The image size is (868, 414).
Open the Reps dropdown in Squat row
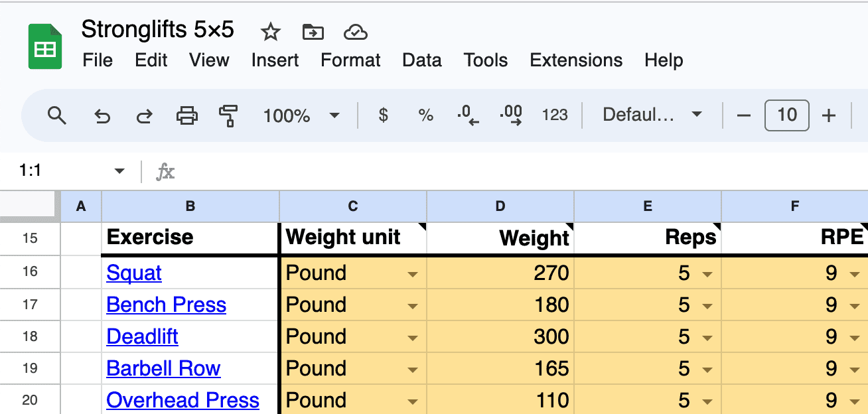(707, 275)
